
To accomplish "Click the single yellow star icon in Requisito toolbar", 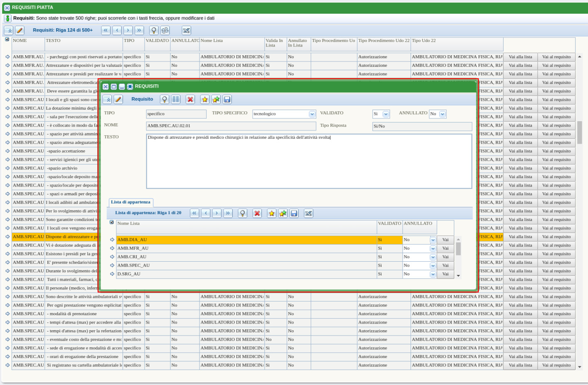I will 204,99.
